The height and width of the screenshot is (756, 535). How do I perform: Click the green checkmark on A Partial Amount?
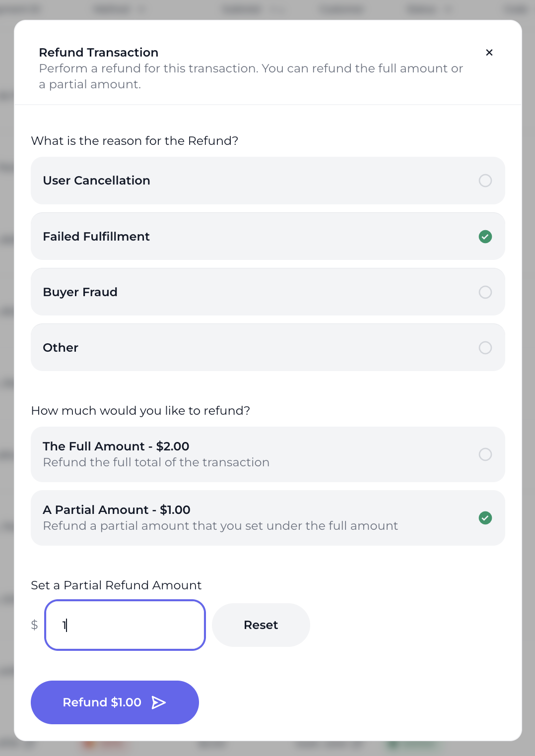point(485,518)
